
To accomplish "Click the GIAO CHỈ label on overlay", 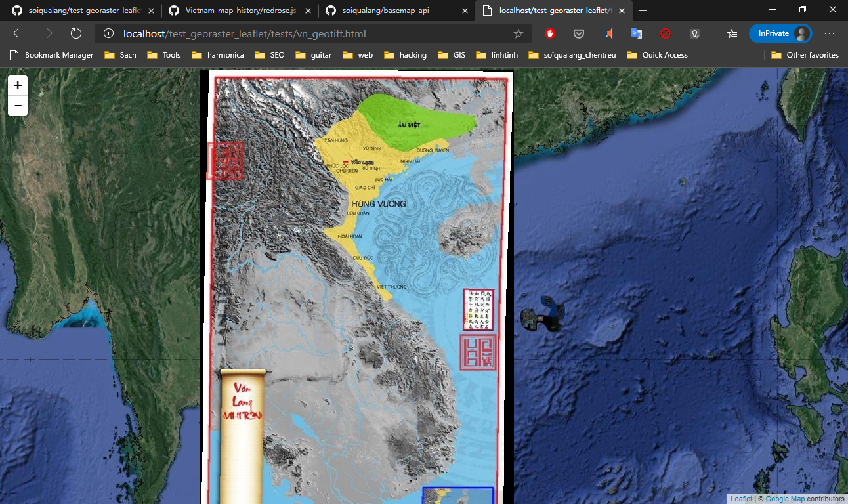I will (365, 188).
